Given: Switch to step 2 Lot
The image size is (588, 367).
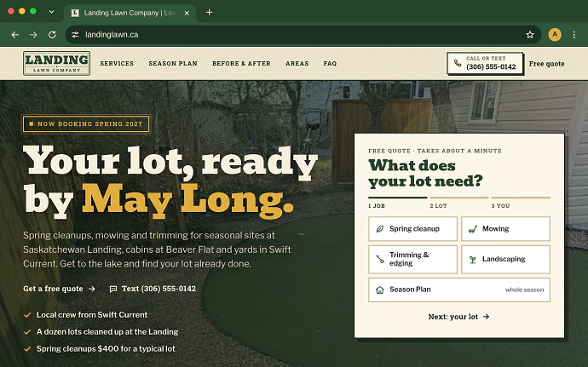Looking at the screenshot, I should pyautogui.click(x=459, y=202).
